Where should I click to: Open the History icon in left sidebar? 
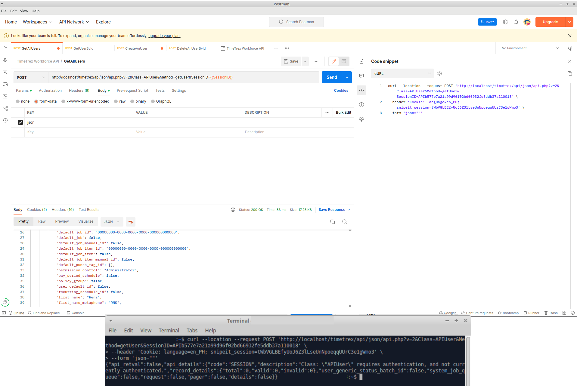pos(5,120)
